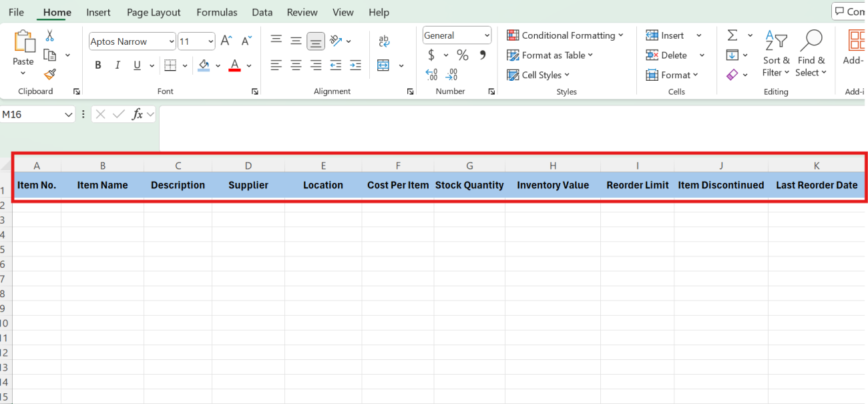Image resolution: width=868 pixels, height=404 pixels.
Task: Click the AutoSum icon
Action: (x=732, y=35)
